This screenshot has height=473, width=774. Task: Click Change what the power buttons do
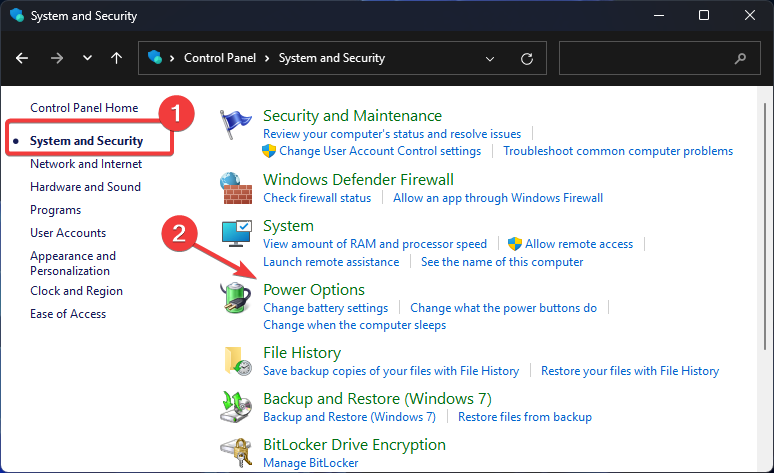pos(503,308)
